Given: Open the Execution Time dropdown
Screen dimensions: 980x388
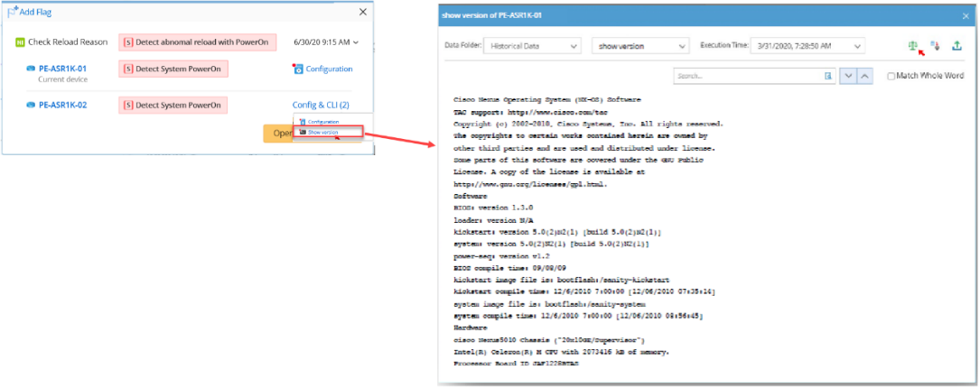Looking at the screenshot, I should 807,46.
